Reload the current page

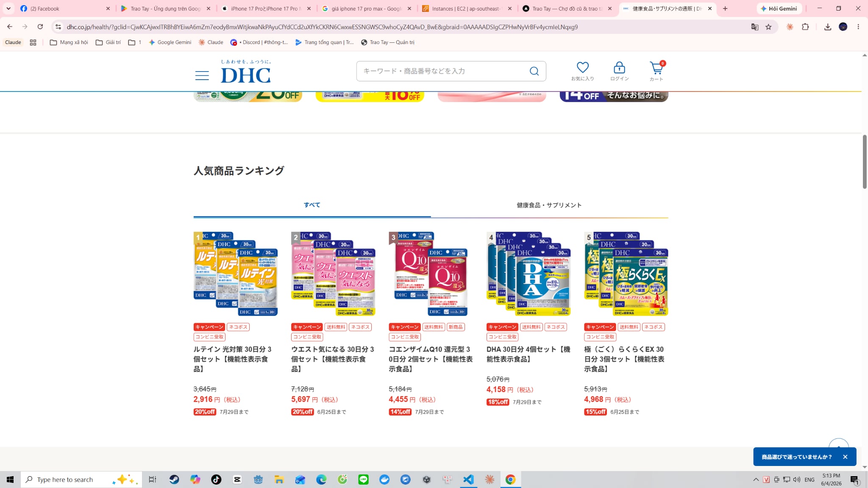pos(40,27)
